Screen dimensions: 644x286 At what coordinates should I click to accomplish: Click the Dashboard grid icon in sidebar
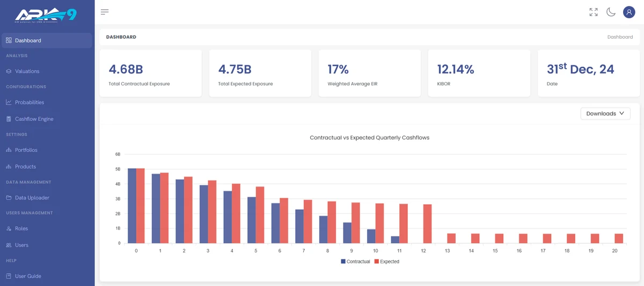tap(9, 40)
